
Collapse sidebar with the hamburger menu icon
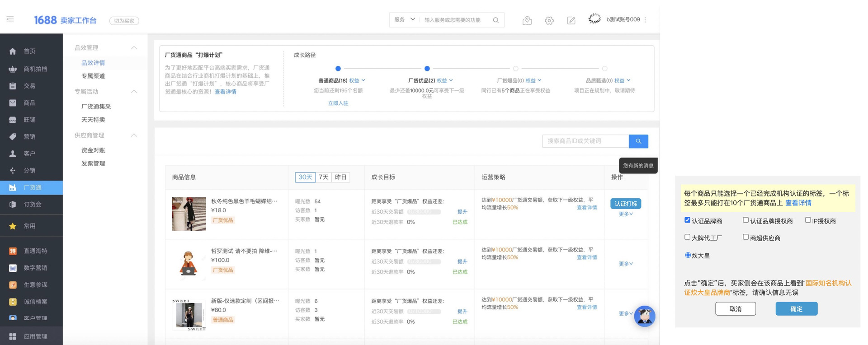click(x=10, y=19)
